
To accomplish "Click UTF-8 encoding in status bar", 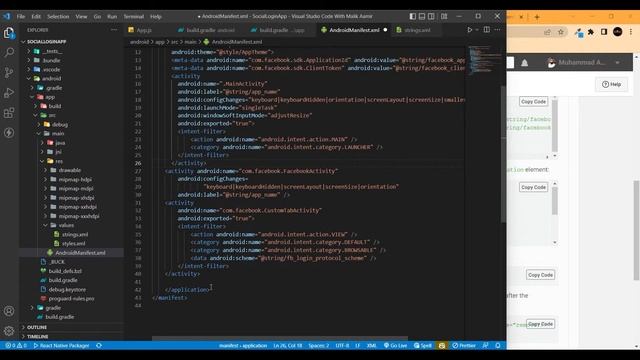I will click(x=342, y=346).
